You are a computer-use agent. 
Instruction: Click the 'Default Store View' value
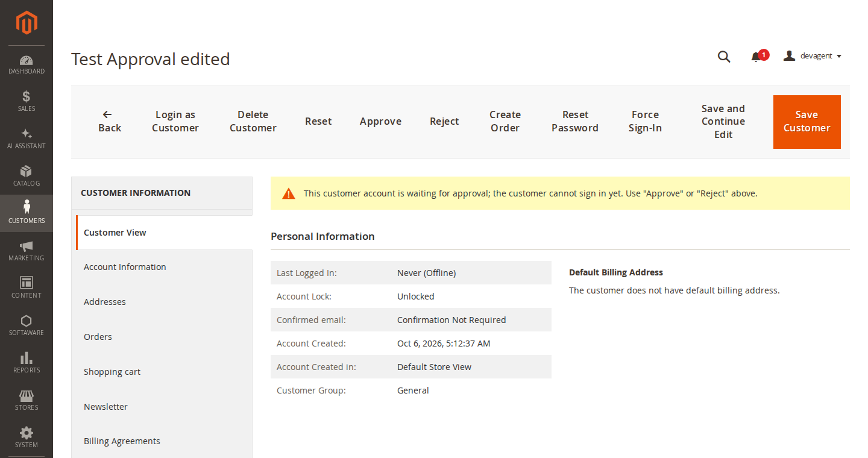434,367
